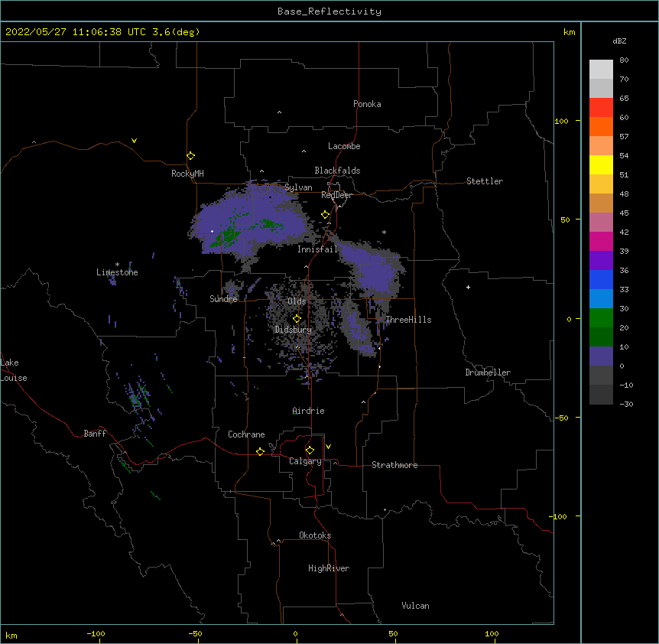Click the yellow km label beside timestamp row
The width and height of the screenshot is (659, 644).
[569, 32]
